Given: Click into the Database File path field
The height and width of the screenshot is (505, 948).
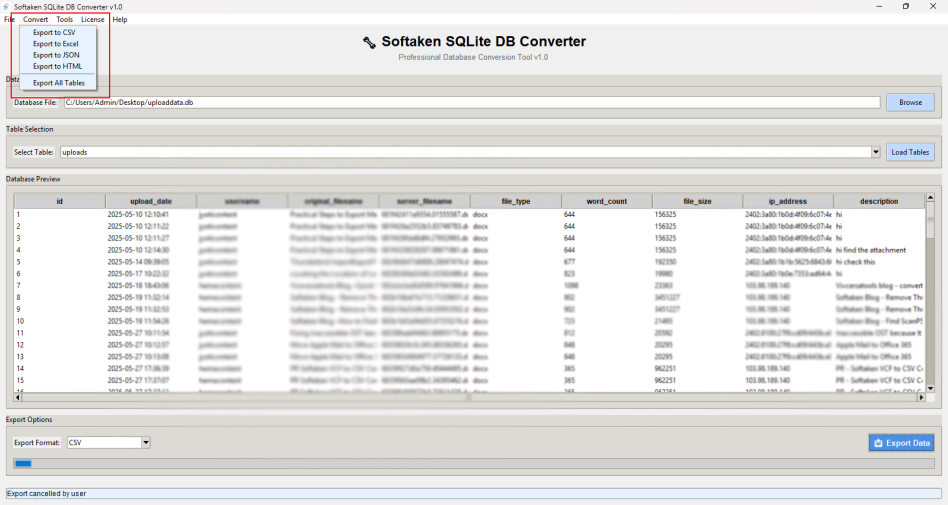Looking at the screenshot, I should click(x=471, y=102).
